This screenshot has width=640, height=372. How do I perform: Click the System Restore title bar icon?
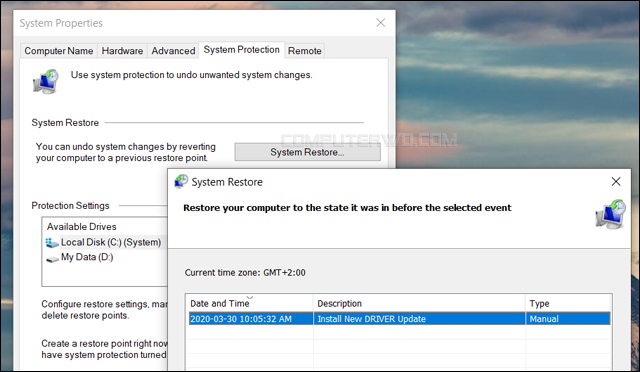tap(181, 182)
